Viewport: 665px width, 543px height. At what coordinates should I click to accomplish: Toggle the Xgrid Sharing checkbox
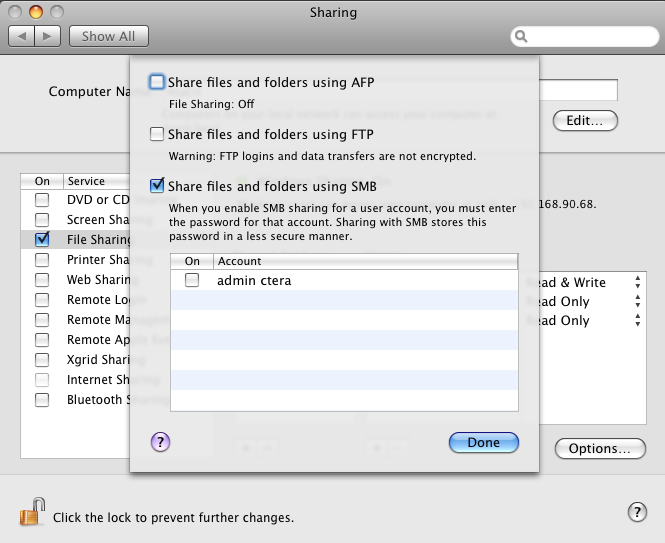pyautogui.click(x=42, y=360)
